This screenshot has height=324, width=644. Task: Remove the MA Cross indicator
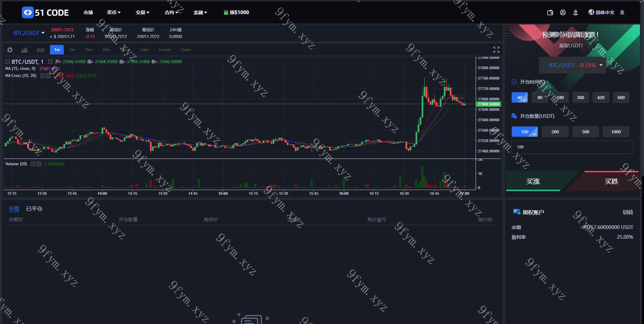[48, 76]
